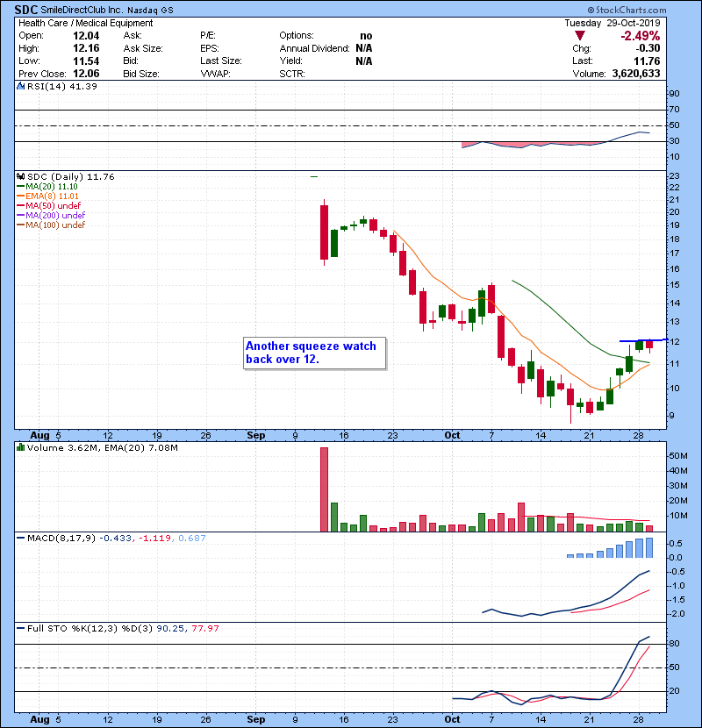Viewport: 702px width, 728px height.
Task: Click 'Health Care / Medical Equipment' sector text
Action: (85, 23)
